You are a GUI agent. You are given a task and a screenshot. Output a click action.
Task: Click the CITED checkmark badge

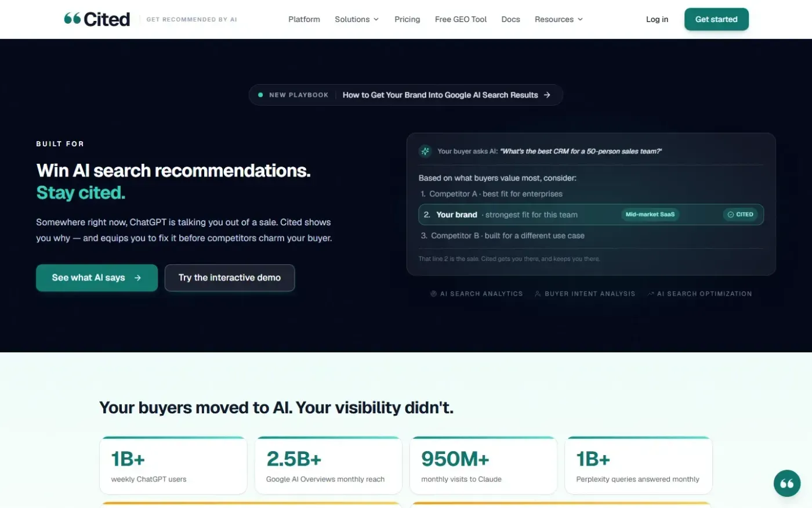pos(741,214)
